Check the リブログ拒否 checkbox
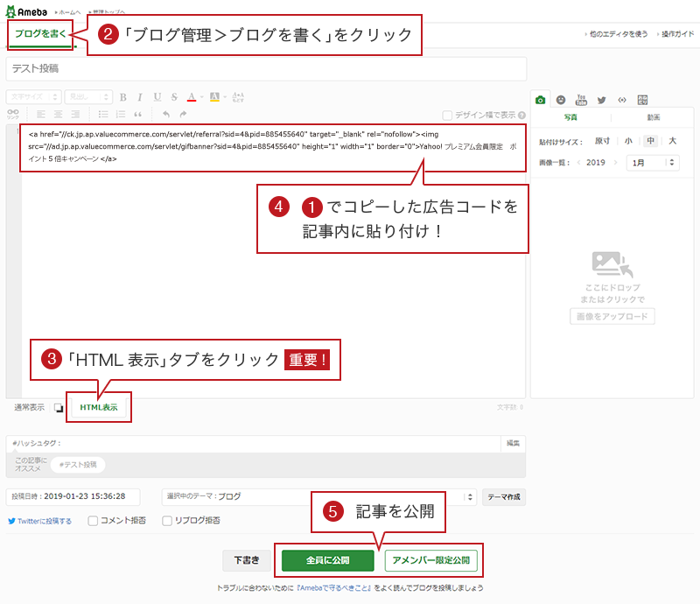 point(167,521)
